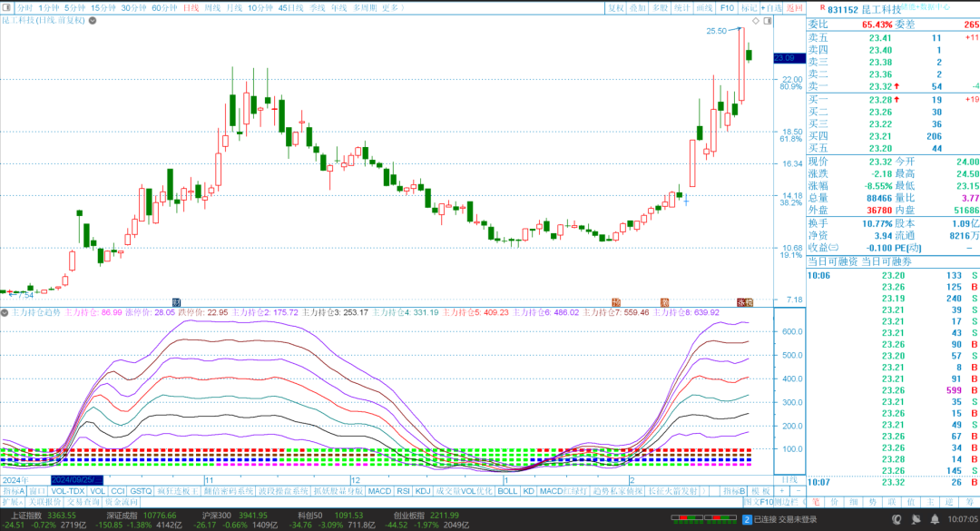Click the headset icon in the status bar
Viewport: 980px width, 531px height.
pyautogui.click(x=897, y=519)
